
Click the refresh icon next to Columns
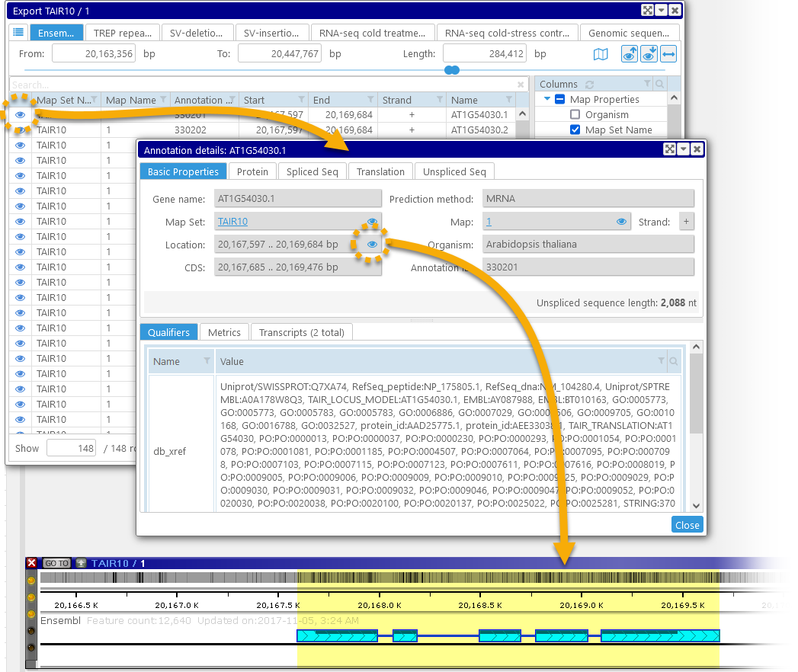tap(589, 85)
